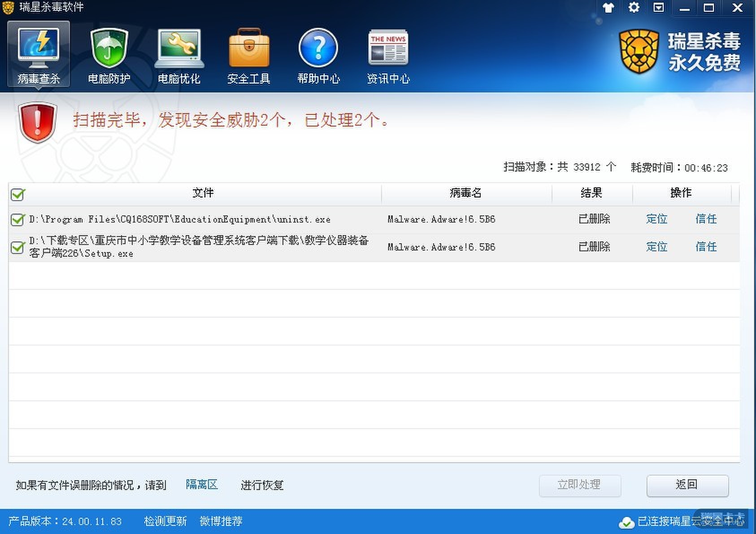Screen dimensions: 756x534
Task: Click the 操作 column header
Action: tap(681, 193)
